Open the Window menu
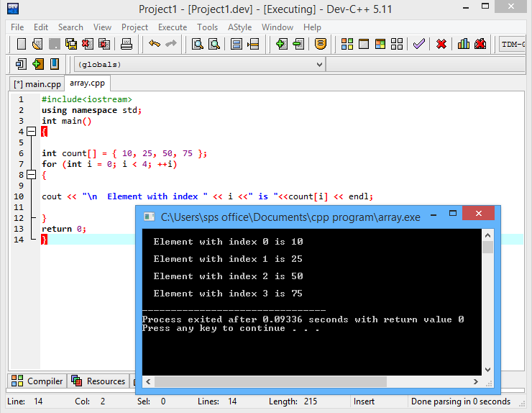 (278, 27)
